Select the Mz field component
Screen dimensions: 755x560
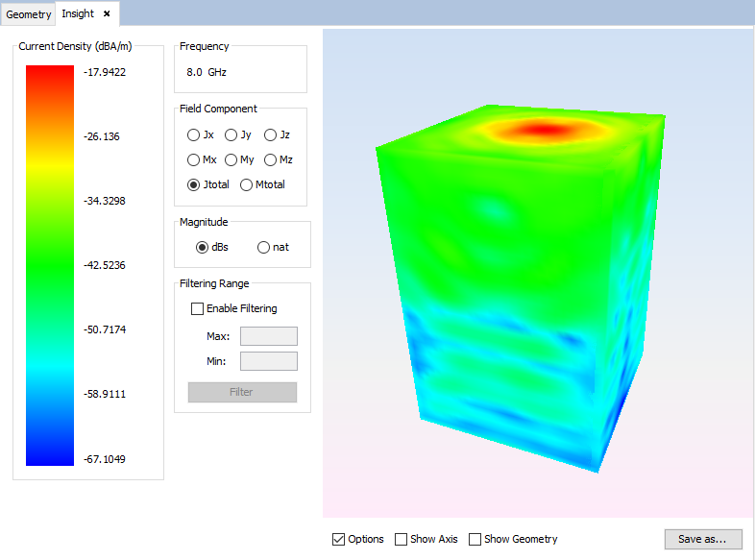pyautogui.click(x=271, y=159)
